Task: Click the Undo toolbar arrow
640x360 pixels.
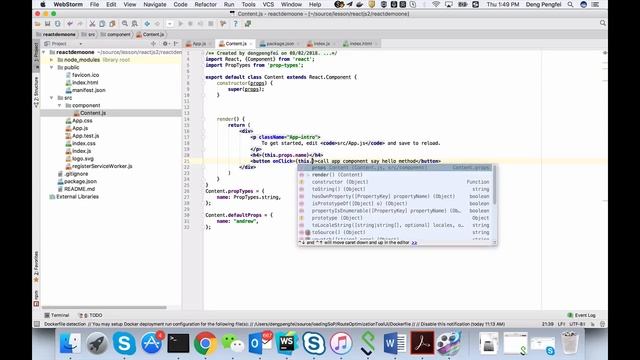Action: (x=70, y=24)
